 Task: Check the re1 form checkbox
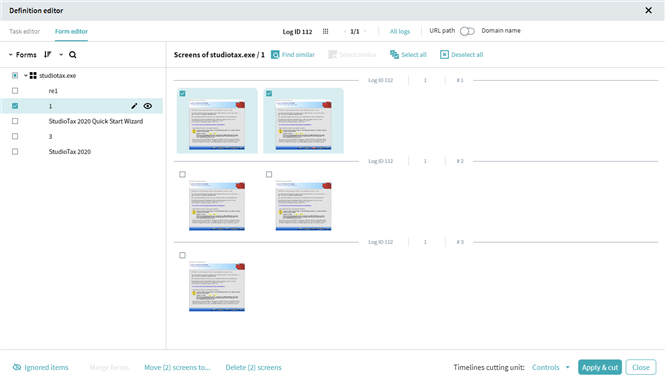[x=15, y=91]
